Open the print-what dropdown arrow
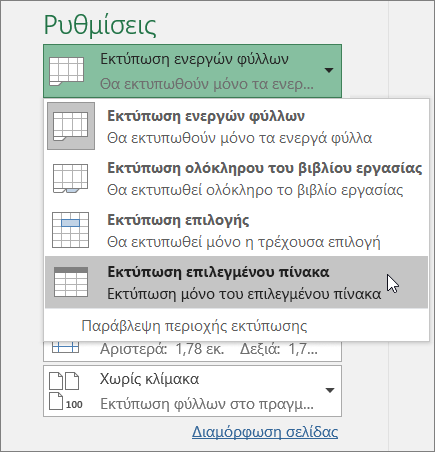 pos(329,70)
